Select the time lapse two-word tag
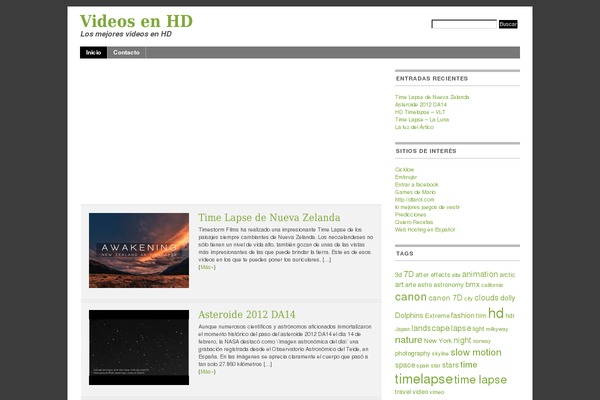 point(480,380)
